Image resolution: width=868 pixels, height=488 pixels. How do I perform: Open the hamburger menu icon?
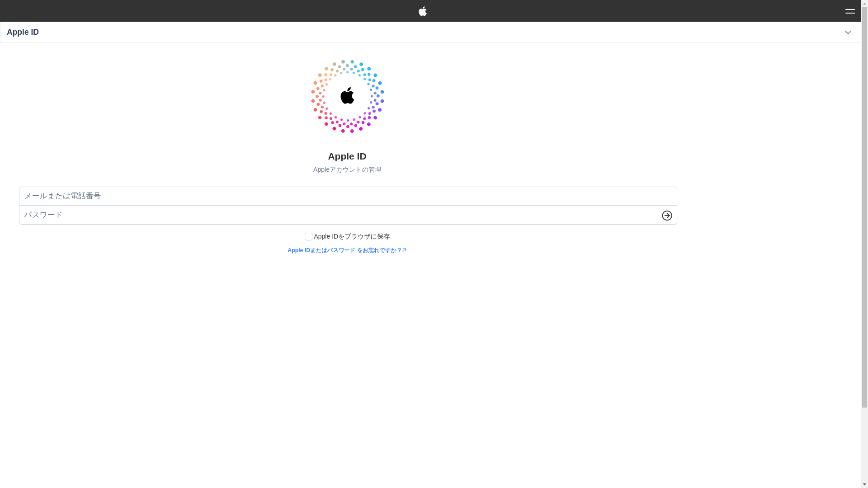click(x=850, y=11)
